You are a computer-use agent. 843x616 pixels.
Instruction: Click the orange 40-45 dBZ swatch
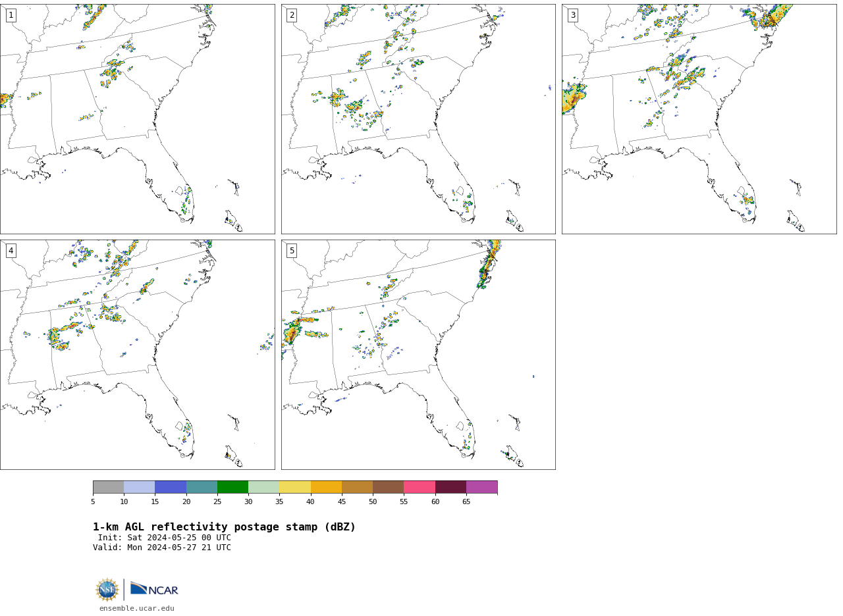(x=326, y=487)
